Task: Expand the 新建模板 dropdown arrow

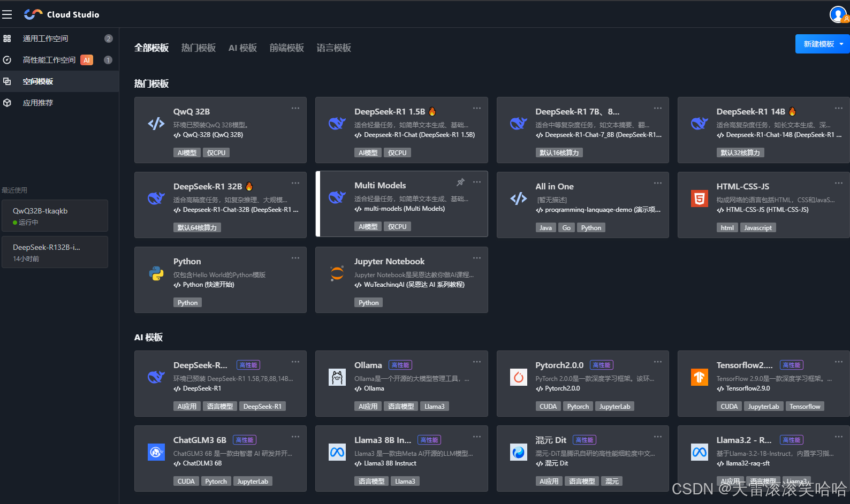Action: 841,44
